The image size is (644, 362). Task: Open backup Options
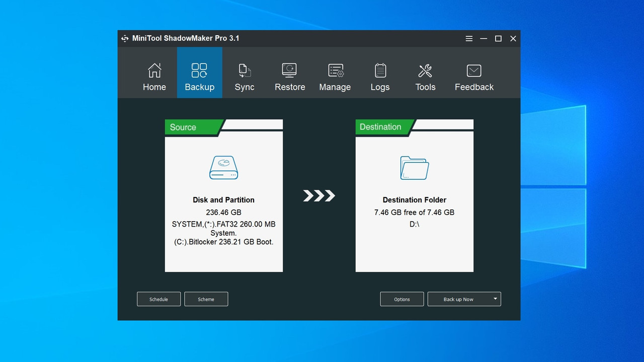(401, 299)
